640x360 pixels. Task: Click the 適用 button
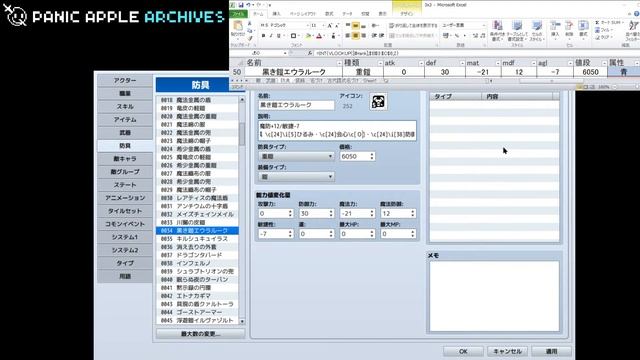tap(551, 351)
